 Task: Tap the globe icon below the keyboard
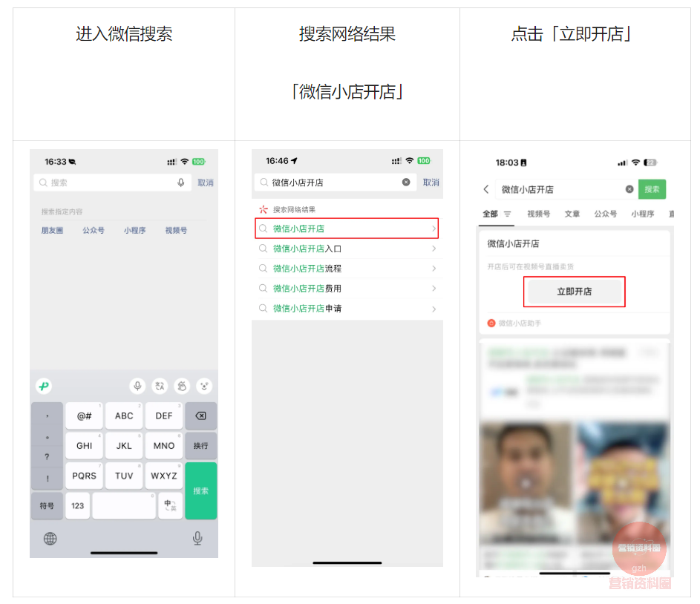(x=49, y=539)
